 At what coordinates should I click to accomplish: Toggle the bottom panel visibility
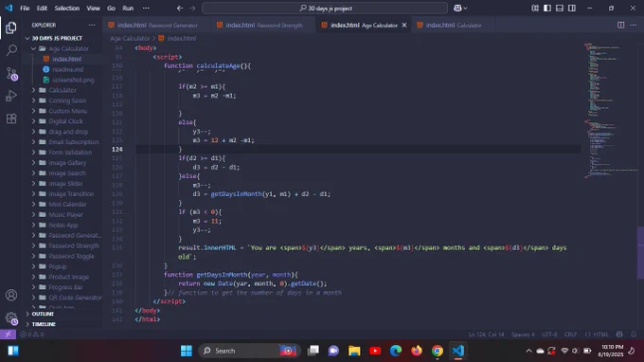[560, 9]
